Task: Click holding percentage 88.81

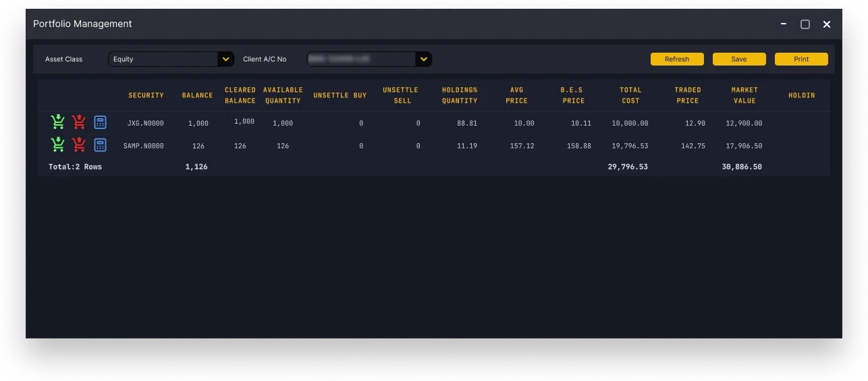Action: click(467, 124)
